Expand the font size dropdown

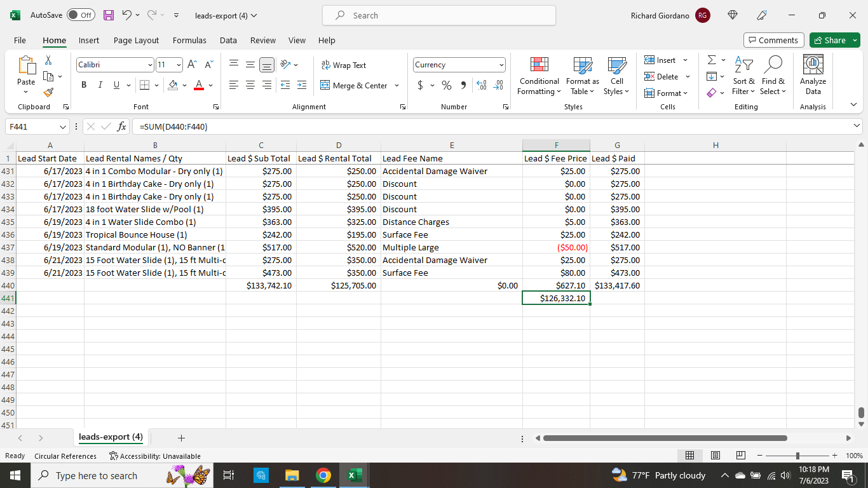coord(179,65)
